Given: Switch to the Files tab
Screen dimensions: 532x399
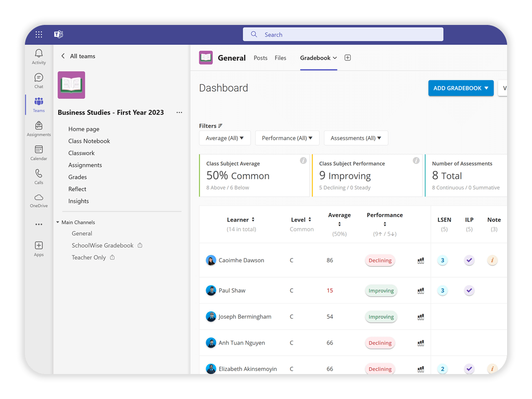Looking at the screenshot, I should point(280,58).
